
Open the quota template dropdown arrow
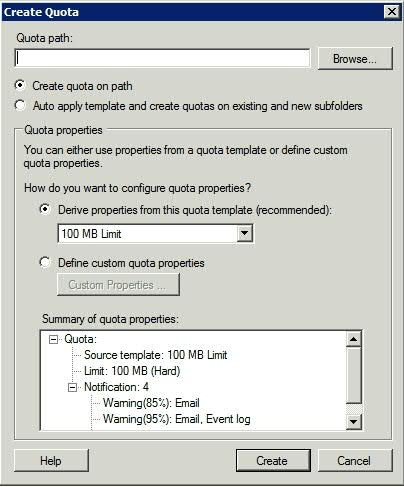pos(244,233)
